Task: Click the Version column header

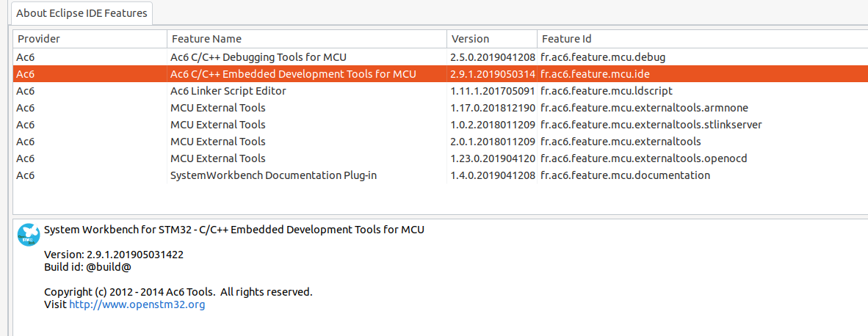Action: [x=470, y=39]
